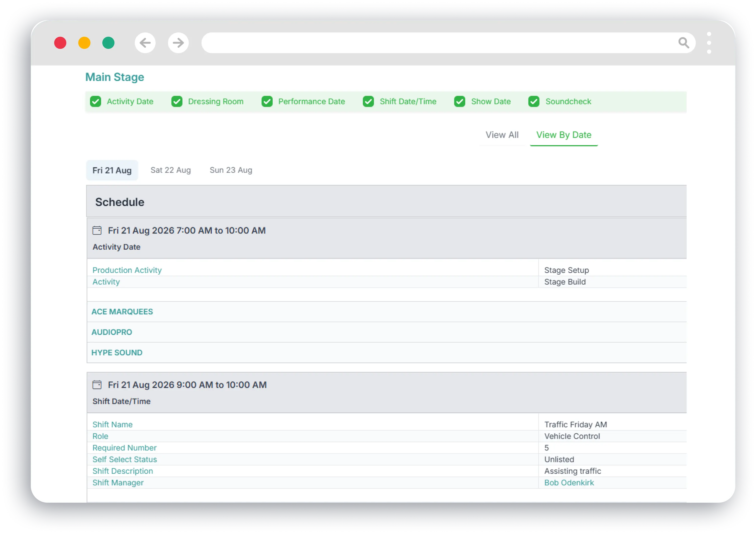Toggle the Soundcheck filter checkbox
The image size is (756, 534).
tap(534, 101)
